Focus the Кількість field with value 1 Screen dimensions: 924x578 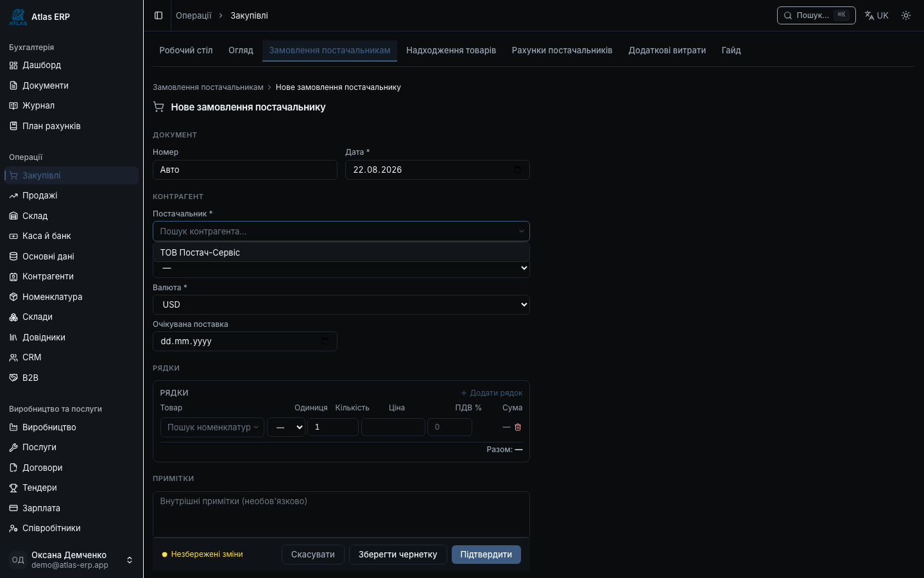click(333, 427)
